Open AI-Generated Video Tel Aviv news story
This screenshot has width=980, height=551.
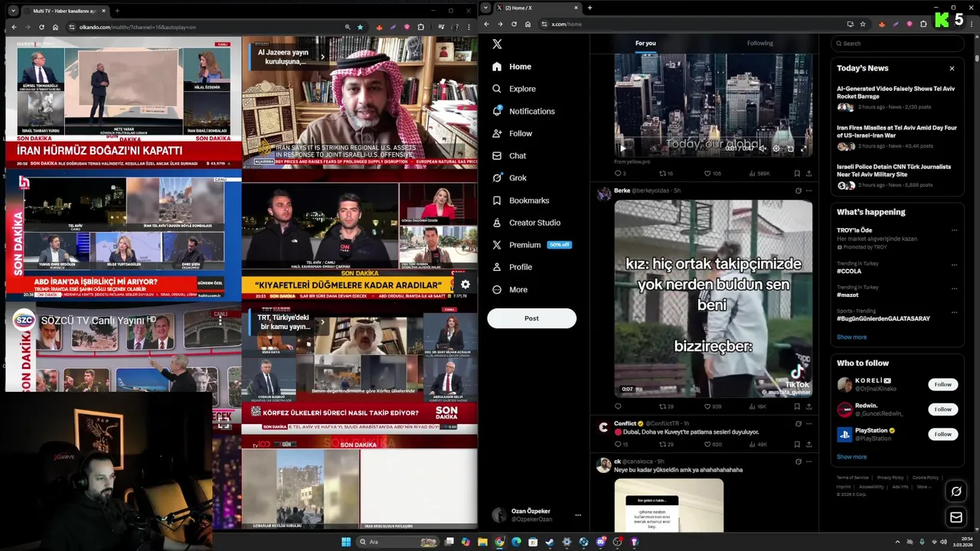(897, 98)
